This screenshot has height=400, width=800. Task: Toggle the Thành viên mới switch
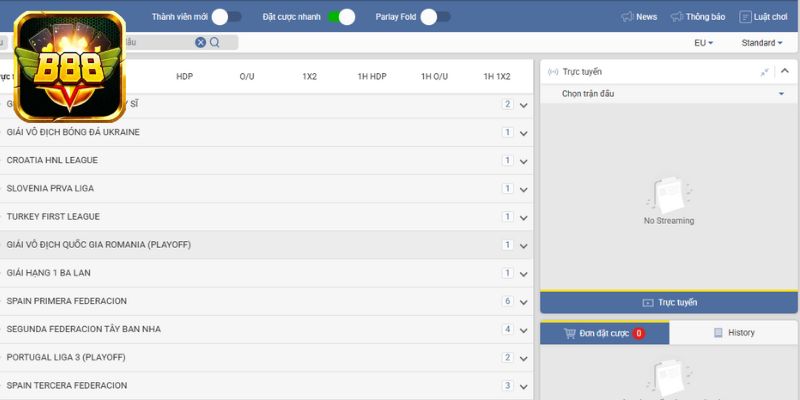point(226,17)
